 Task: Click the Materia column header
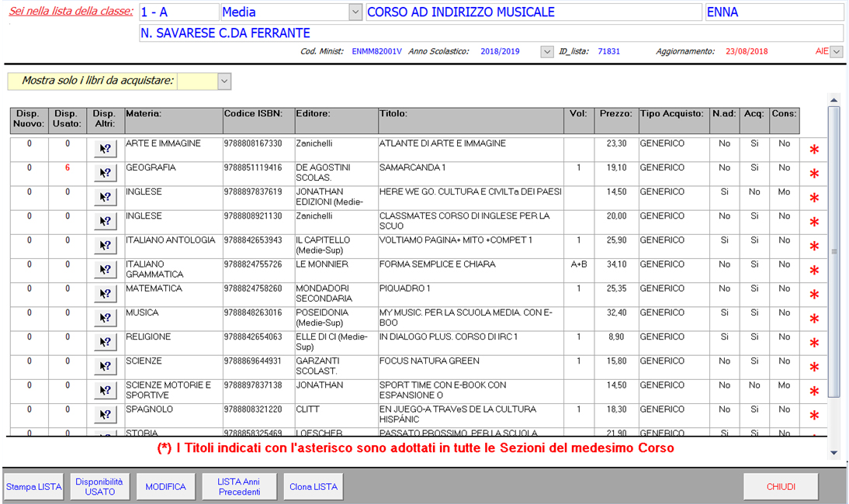pyautogui.click(x=174, y=121)
